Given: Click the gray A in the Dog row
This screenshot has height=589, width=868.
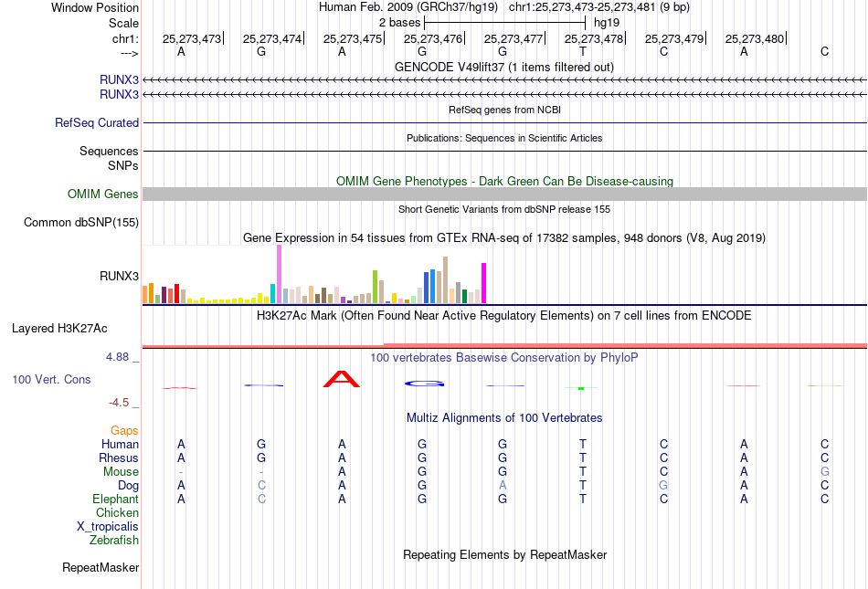Looking at the screenshot, I should (503, 486).
